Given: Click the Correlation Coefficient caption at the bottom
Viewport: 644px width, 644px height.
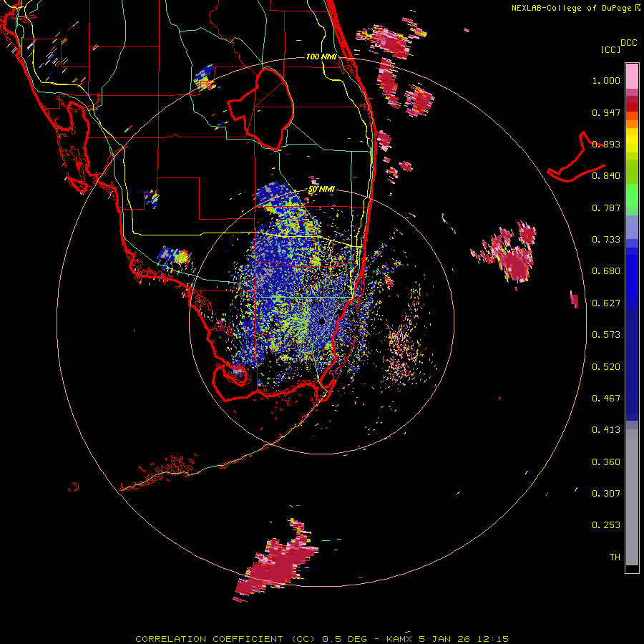Looking at the screenshot, I should (322, 639).
